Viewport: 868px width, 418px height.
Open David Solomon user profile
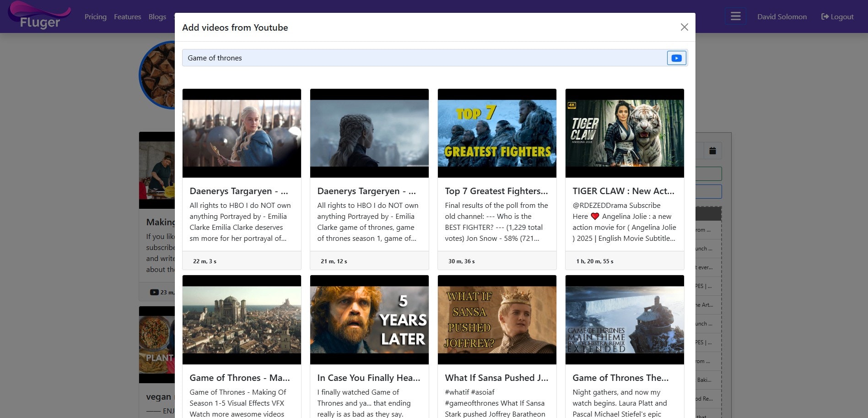click(x=782, y=16)
